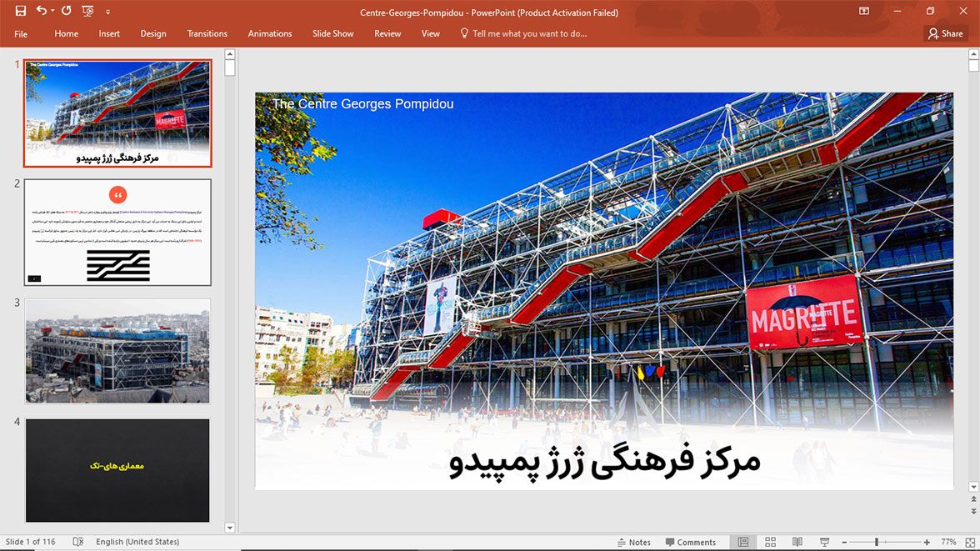This screenshot has width=980, height=551.
Task: Select slide 2 thumbnail with quote
Action: pyautogui.click(x=117, y=232)
